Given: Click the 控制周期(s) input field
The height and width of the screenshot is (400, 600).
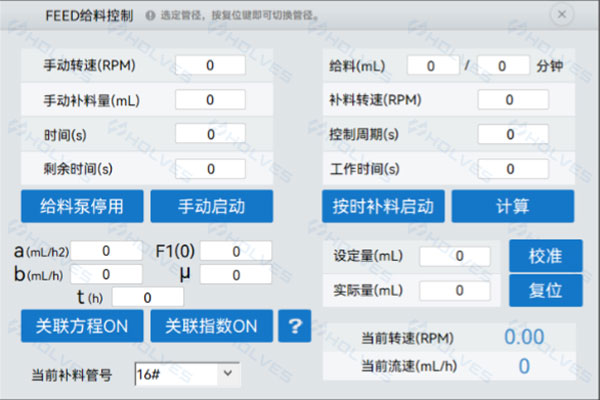Looking at the screenshot, I should pyautogui.click(x=512, y=134).
